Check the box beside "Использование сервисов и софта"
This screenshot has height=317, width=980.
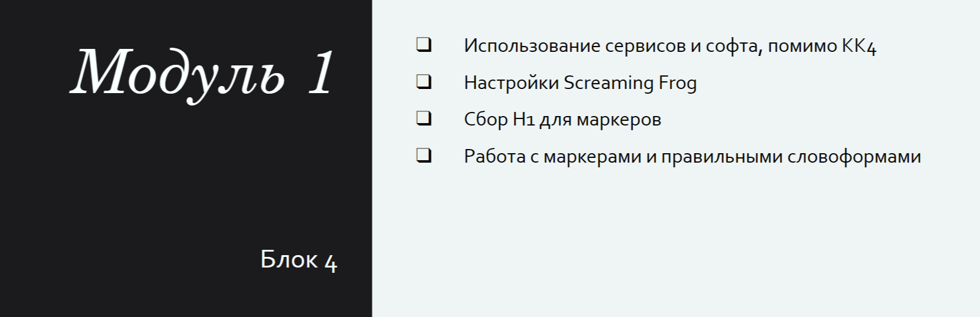pyautogui.click(x=424, y=45)
